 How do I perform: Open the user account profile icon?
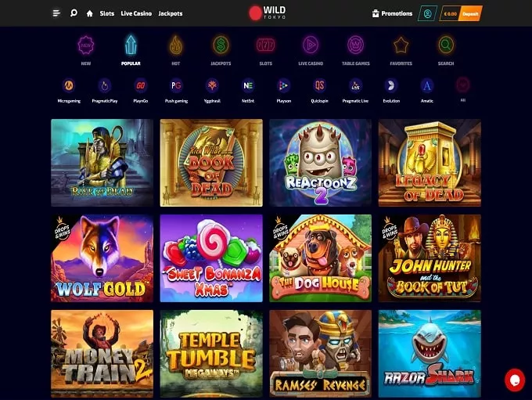point(427,13)
